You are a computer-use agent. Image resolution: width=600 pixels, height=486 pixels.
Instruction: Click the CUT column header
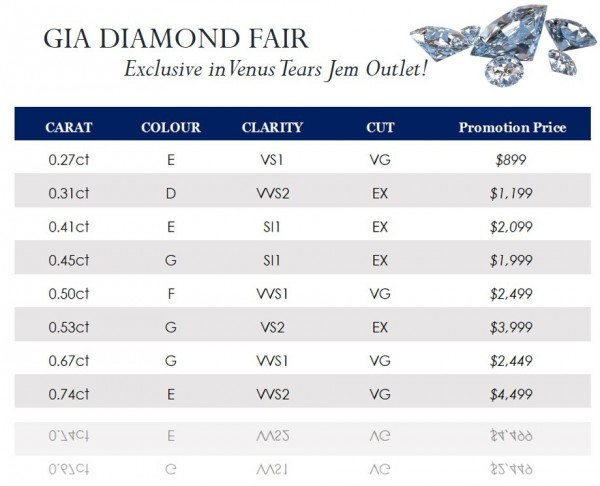(380, 127)
